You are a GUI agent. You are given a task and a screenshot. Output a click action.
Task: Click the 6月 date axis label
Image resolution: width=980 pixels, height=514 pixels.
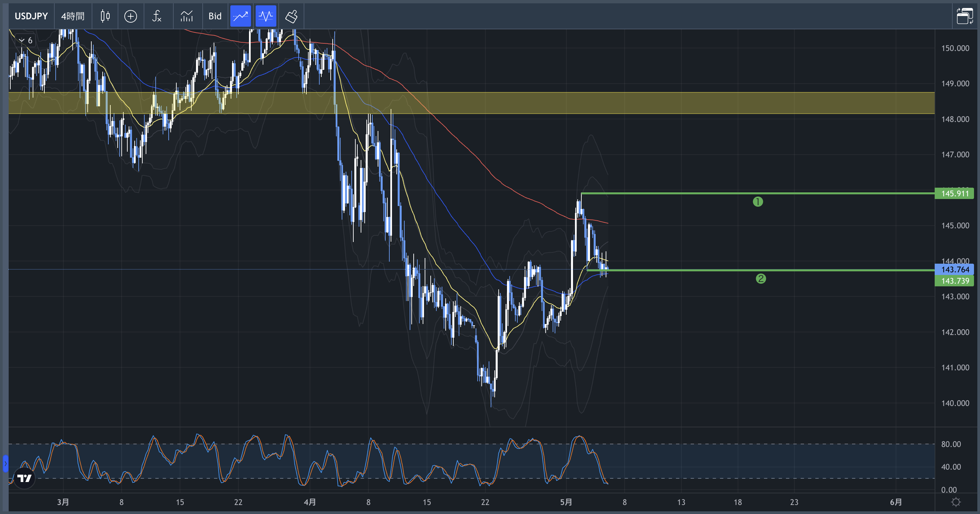click(x=896, y=502)
